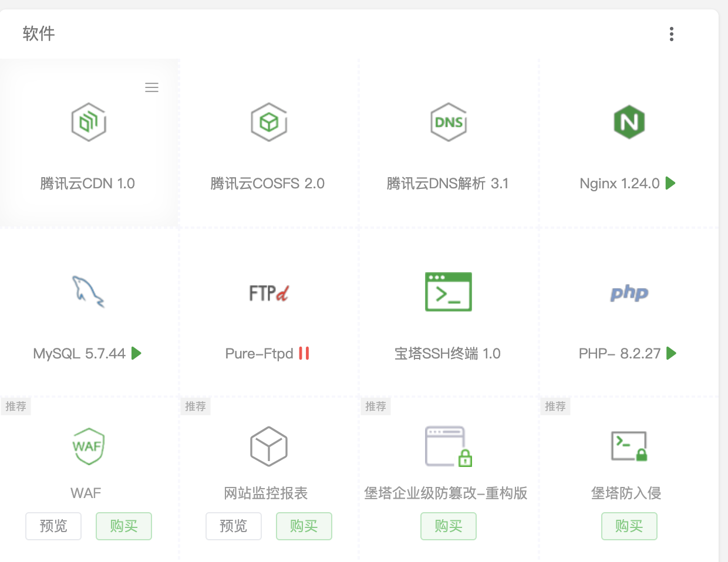Click the 网站监控报表 name text
Image resolution: width=728 pixels, height=562 pixels.
266,493
